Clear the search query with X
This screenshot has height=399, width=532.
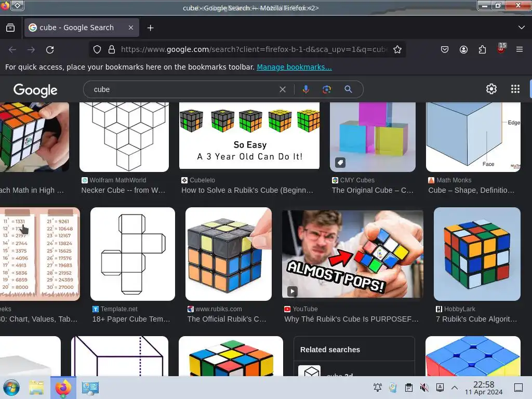tap(282, 89)
